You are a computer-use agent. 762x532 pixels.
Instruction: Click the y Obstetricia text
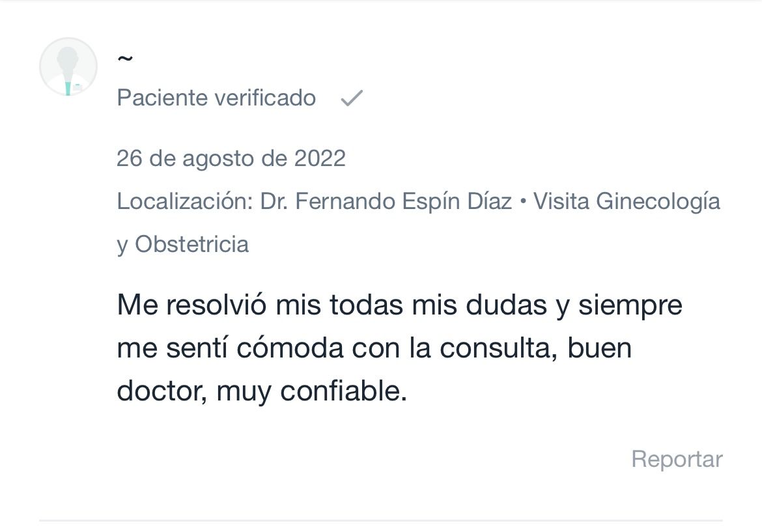click(x=183, y=244)
